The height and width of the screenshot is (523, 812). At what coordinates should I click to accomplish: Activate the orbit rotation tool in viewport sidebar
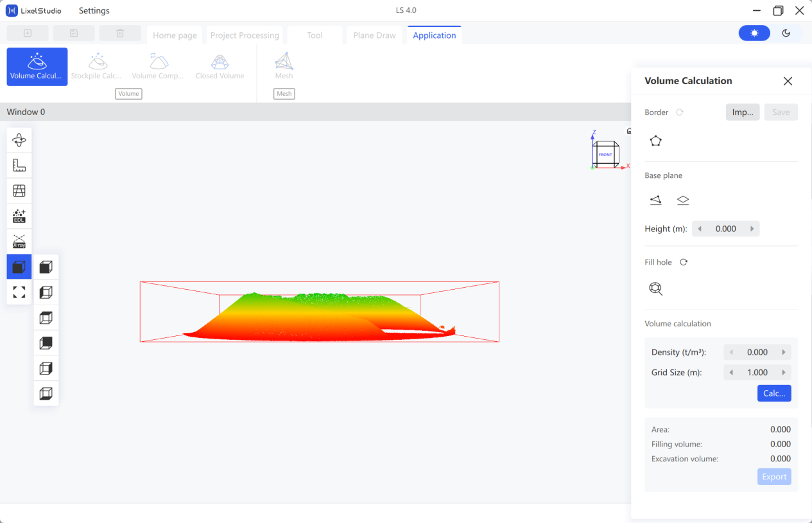[x=19, y=140]
